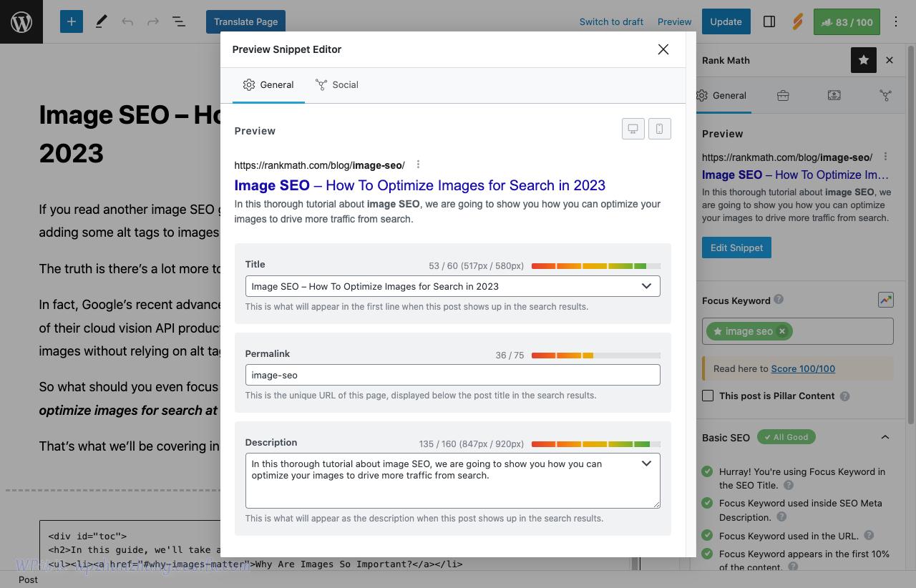This screenshot has height=588, width=916.
Task: Open the Rank Math Advanced briefcase tab
Action: pyautogui.click(x=783, y=95)
